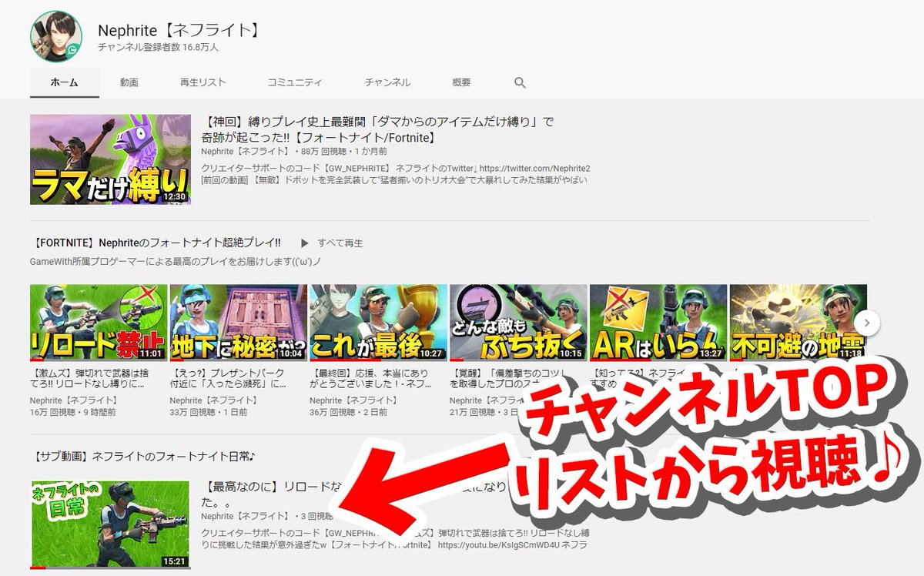
Task: Click the 12:30 duration badge on featured video
Action: tap(176, 196)
